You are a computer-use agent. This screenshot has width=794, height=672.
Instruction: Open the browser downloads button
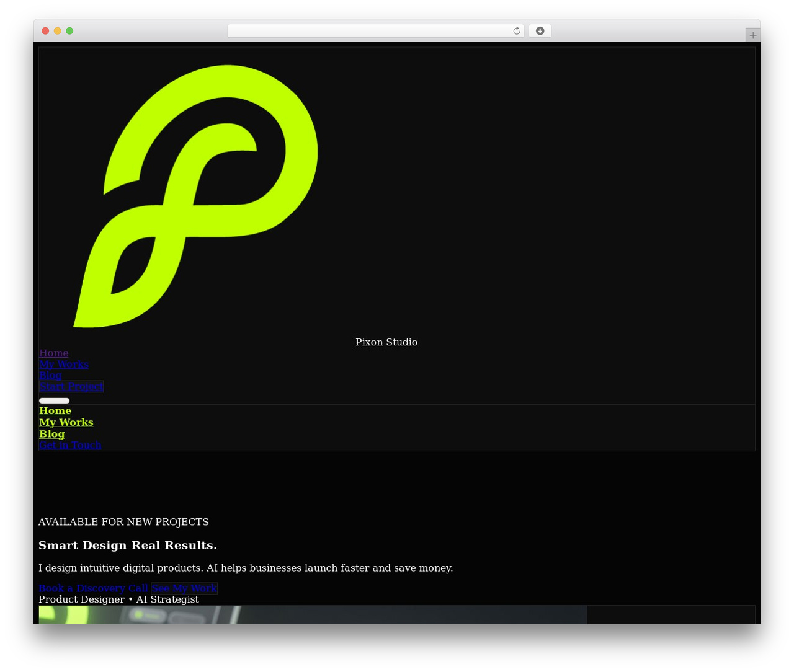click(x=540, y=31)
